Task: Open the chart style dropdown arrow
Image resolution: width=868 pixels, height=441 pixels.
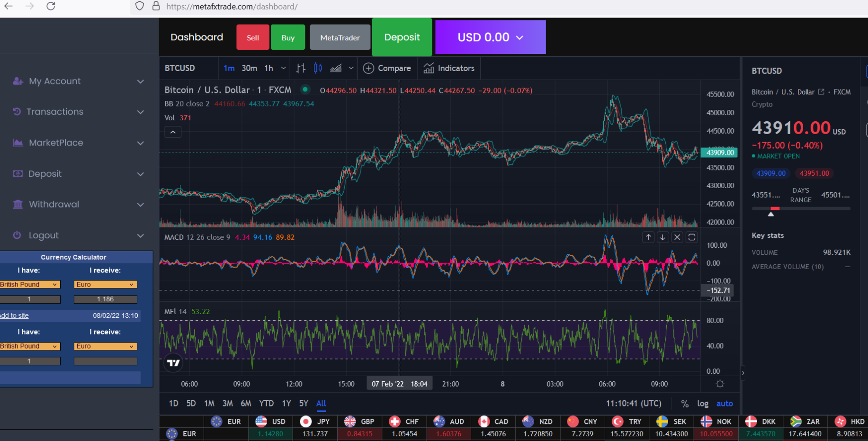Action: pos(351,68)
